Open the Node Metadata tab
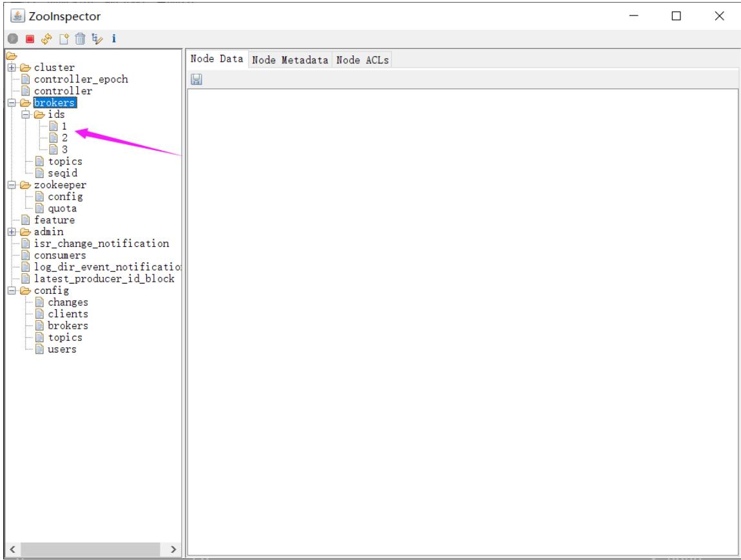The image size is (741, 560). (290, 60)
